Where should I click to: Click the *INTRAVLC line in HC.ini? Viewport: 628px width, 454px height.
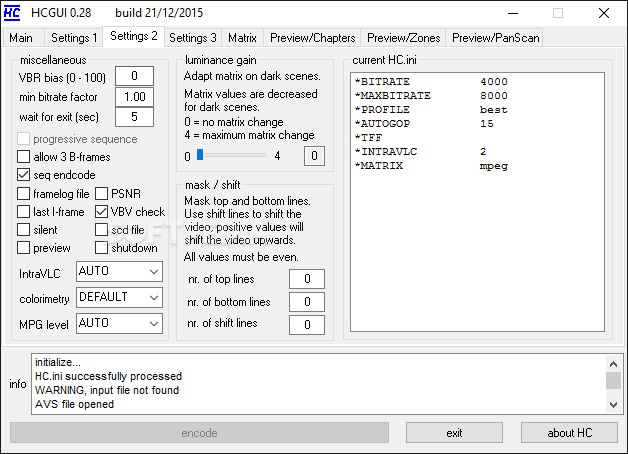421,152
